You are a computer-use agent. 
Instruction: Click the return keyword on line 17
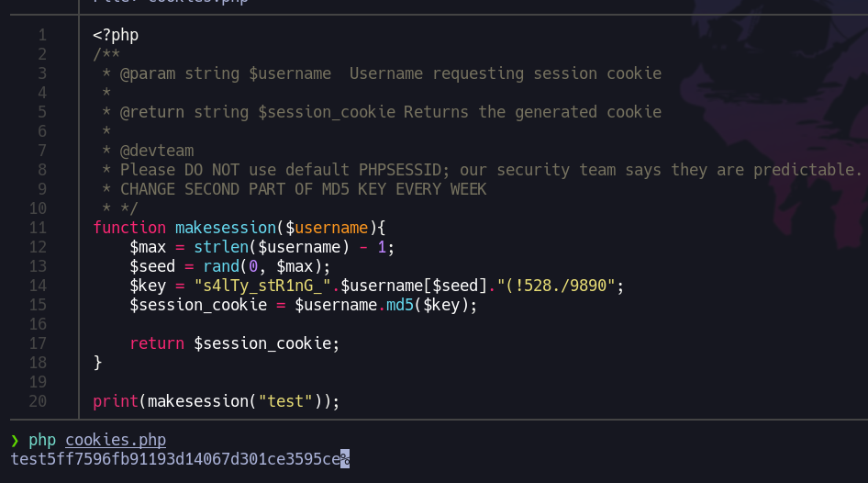coord(157,343)
